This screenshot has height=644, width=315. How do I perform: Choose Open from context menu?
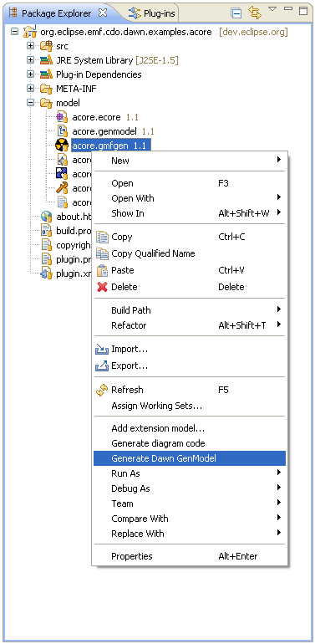click(x=190, y=183)
